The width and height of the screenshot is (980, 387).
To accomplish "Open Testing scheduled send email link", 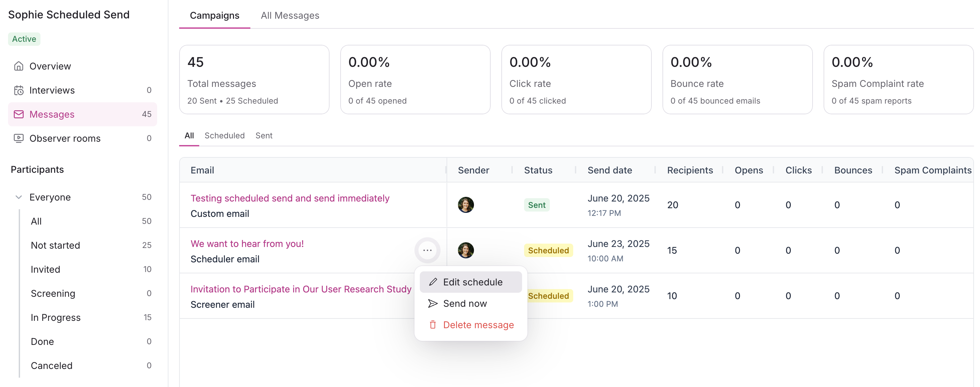I will pyautogui.click(x=289, y=198).
